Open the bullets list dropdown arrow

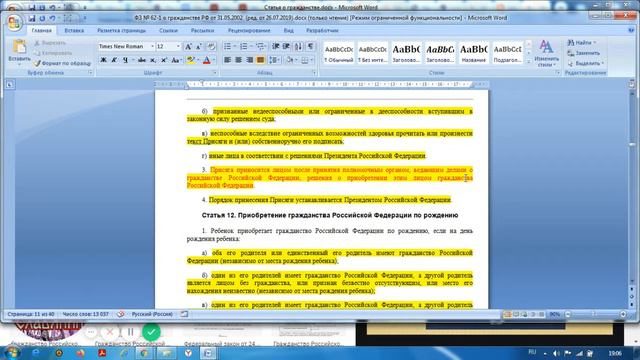[235, 47]
